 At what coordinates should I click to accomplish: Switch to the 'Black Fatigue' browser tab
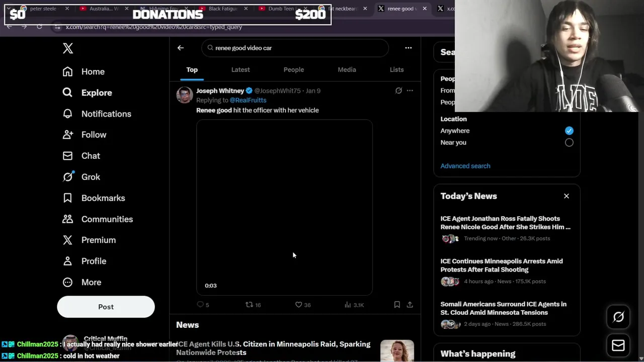coord(223,9)
